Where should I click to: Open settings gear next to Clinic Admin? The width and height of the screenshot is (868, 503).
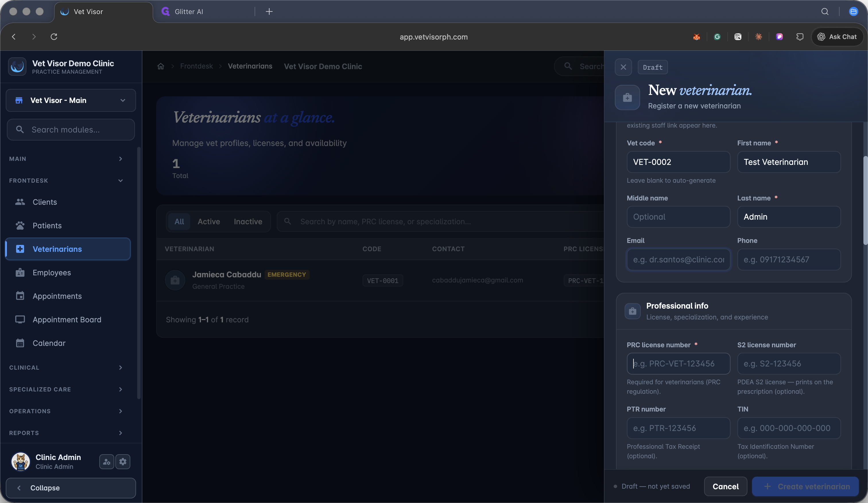(123, 462)
